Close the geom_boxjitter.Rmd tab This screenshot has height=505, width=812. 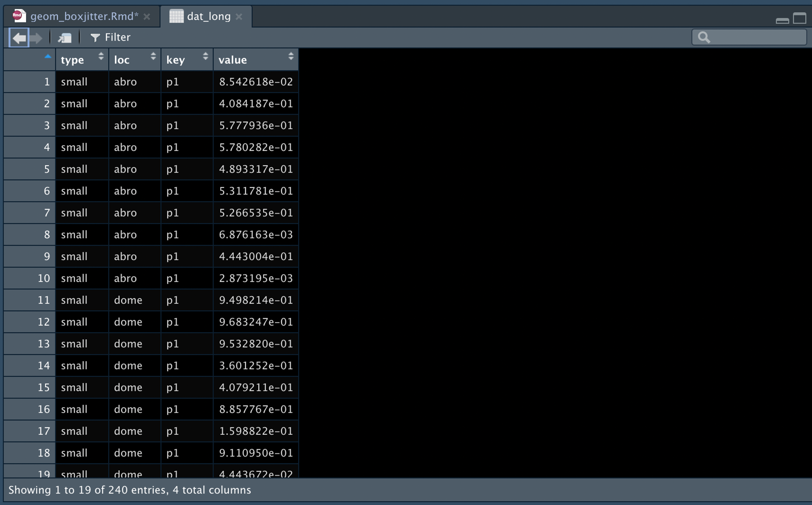click(x=147, y=17)
